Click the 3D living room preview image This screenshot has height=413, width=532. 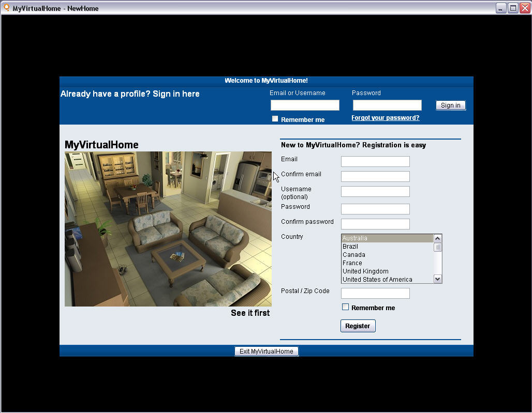(168, 229)
